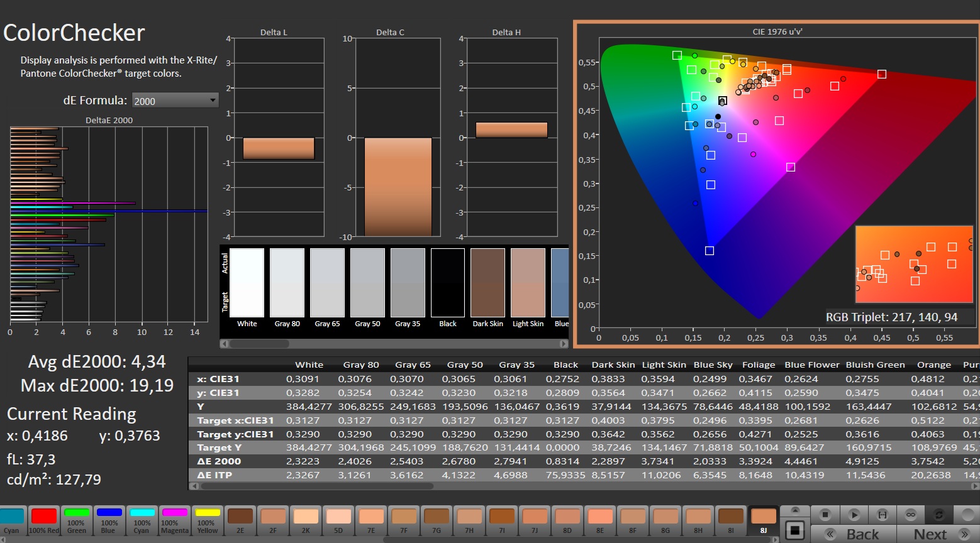
Task: Click the stop measurement icon
Action: 826,515
